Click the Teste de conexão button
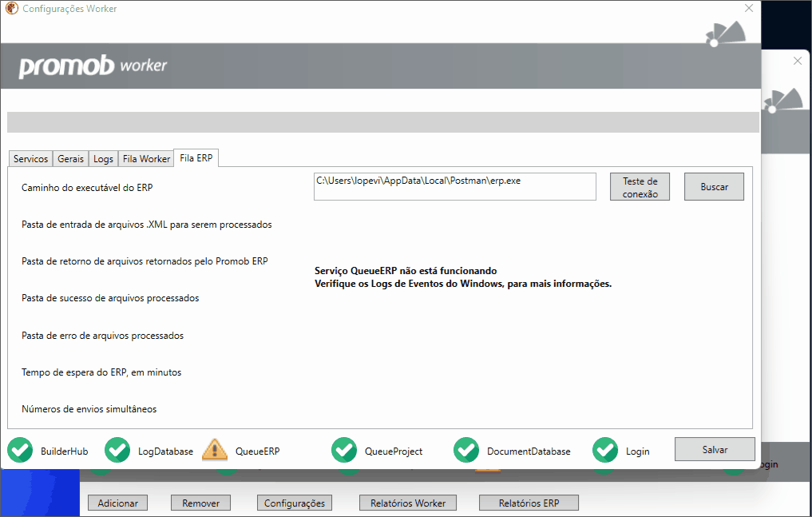The image size is (812, 517). (640, 187)
